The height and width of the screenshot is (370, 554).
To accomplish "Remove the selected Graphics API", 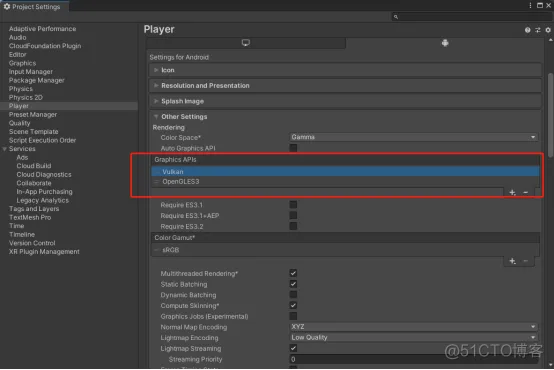I will (x=525, y=193).
